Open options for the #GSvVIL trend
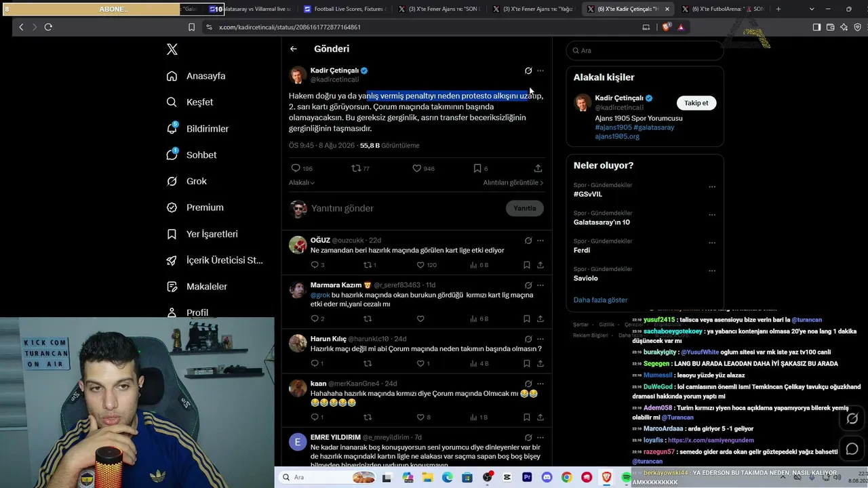This screenshot has width=868, height=488. pyautogui.click(x=712, y=186)
